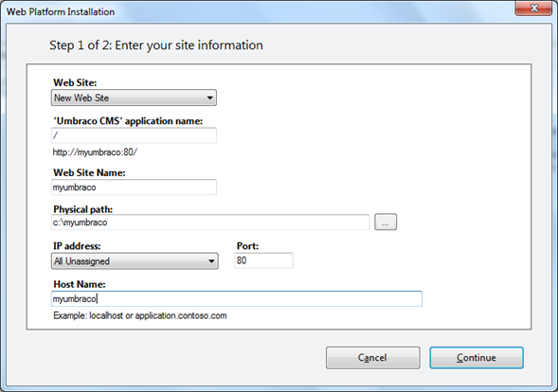Click the Host Name label

click(x=80, y=284)
